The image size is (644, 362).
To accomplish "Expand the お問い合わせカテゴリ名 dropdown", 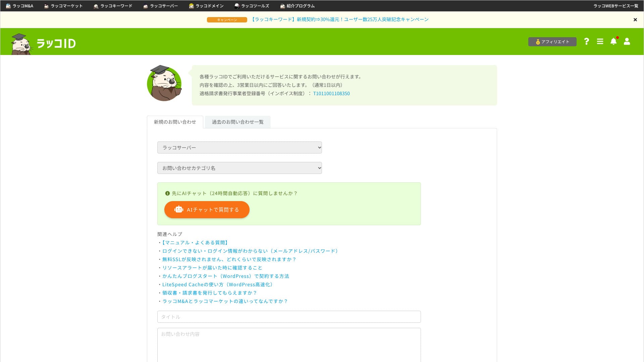I will [x=239, y=168].
